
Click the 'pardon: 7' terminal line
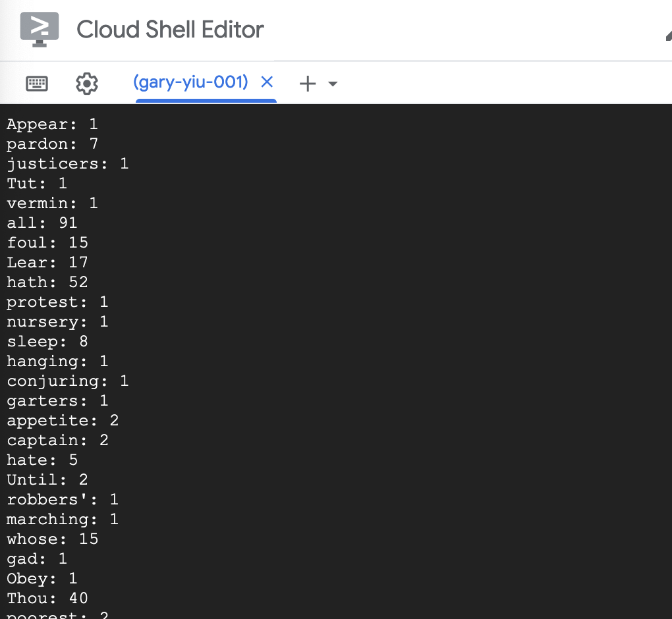point(52,144)
